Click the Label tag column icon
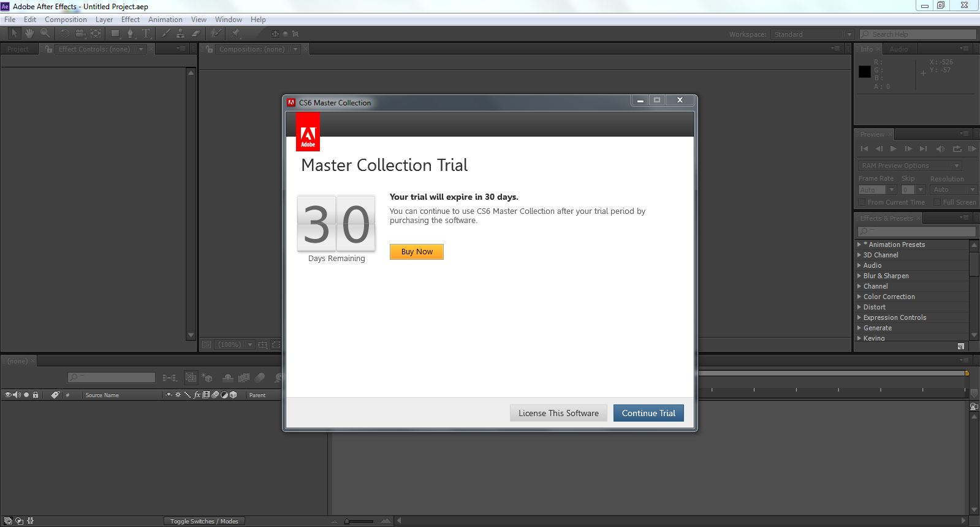 (x=55, y=395)
